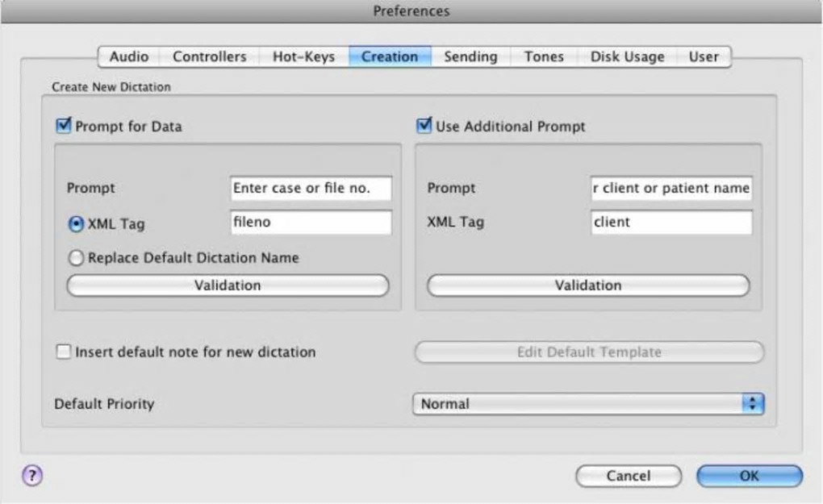Screen dimensions: 823x504
Task: Click the purple help question mark icon
Action: [31, 475]
